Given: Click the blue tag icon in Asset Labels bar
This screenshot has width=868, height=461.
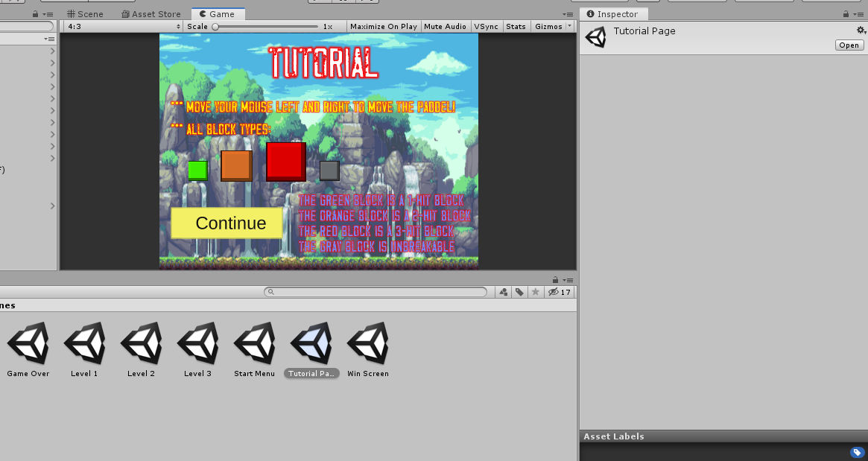Looking at the screenshot, I should click(x=857, y=451).
